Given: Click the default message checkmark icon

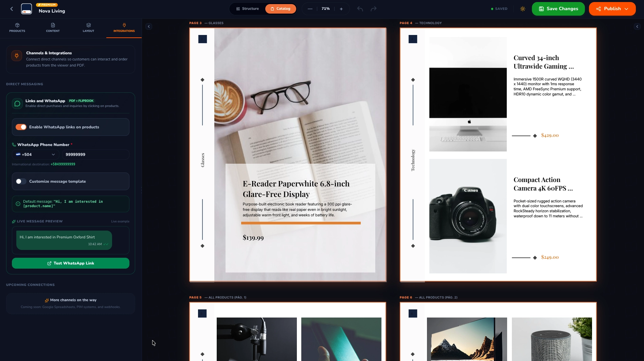Looking at the screenshot, I should (18, 204).
